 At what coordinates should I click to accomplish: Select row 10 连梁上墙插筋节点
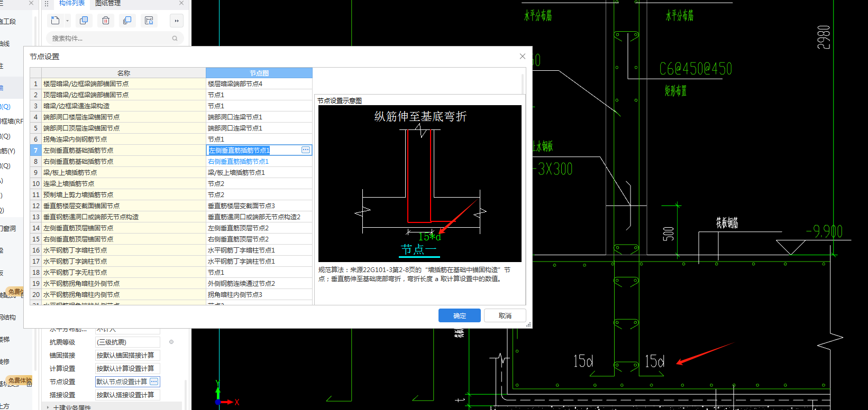(123, 183)
